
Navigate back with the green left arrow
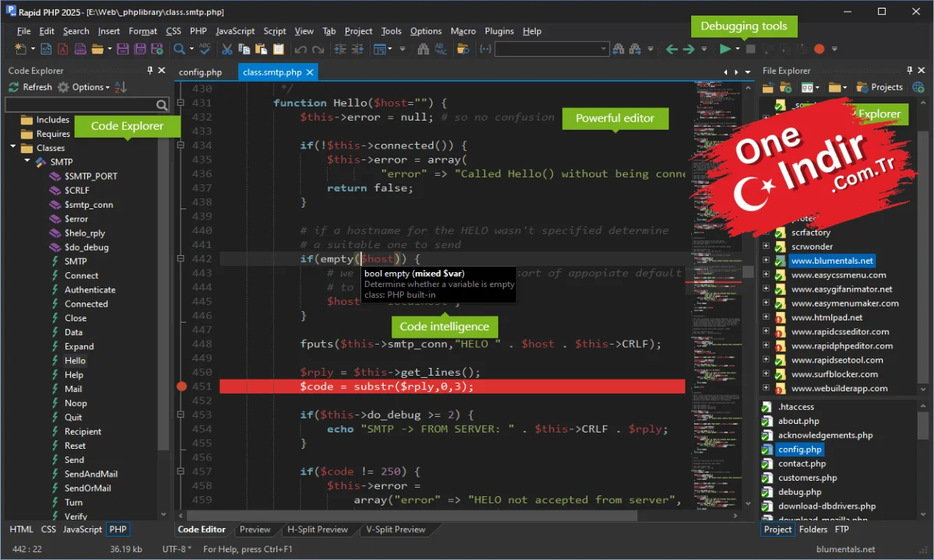672,49
